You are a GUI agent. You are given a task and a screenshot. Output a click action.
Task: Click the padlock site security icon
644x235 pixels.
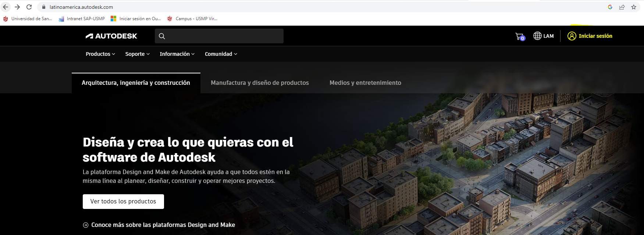coord(44,7)
